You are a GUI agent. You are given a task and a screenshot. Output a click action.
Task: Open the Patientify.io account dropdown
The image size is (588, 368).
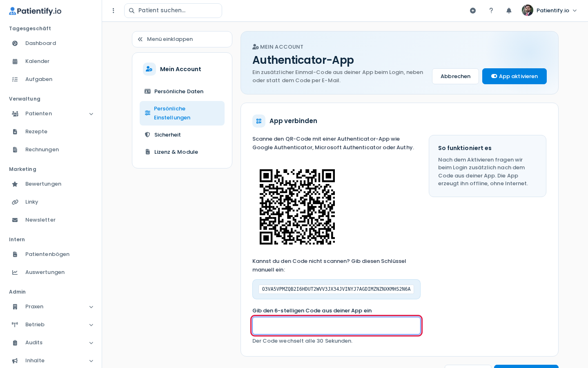tap(550, 11)
